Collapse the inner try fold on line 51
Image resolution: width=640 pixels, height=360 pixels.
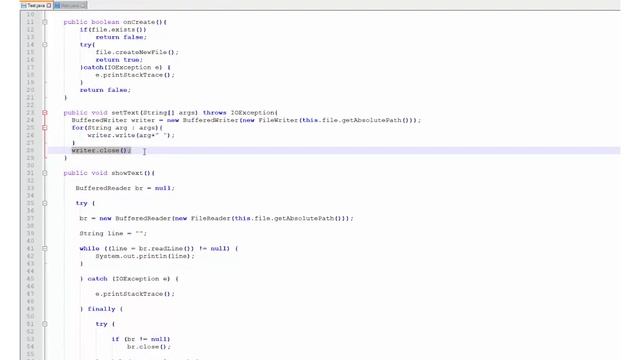pyautogui.click(x=44, y=324)
